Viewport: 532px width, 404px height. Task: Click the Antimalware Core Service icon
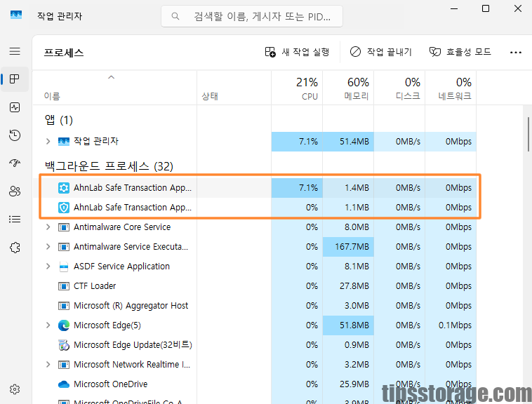(x=64, y=227)
